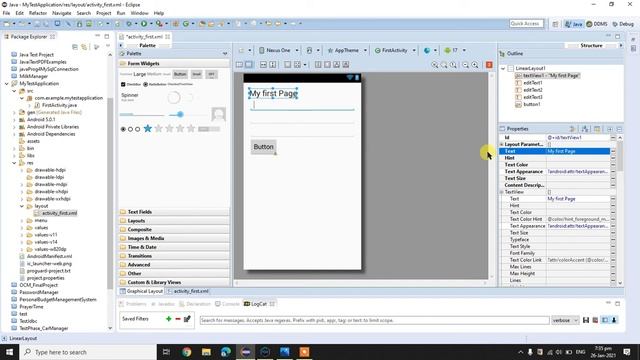Open the FirstActivity selector dropdown
Screen dimensions: 640x360
click(x=395, y=50)
